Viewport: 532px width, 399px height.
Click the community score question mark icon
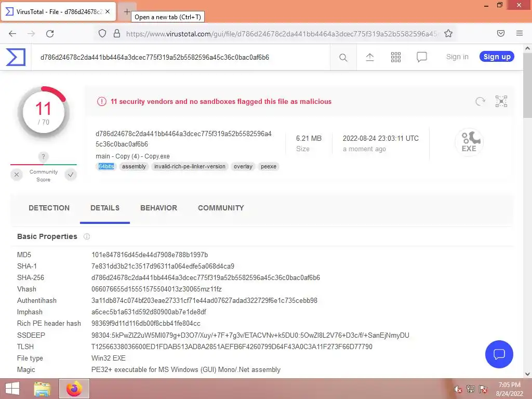pos(43,157)
